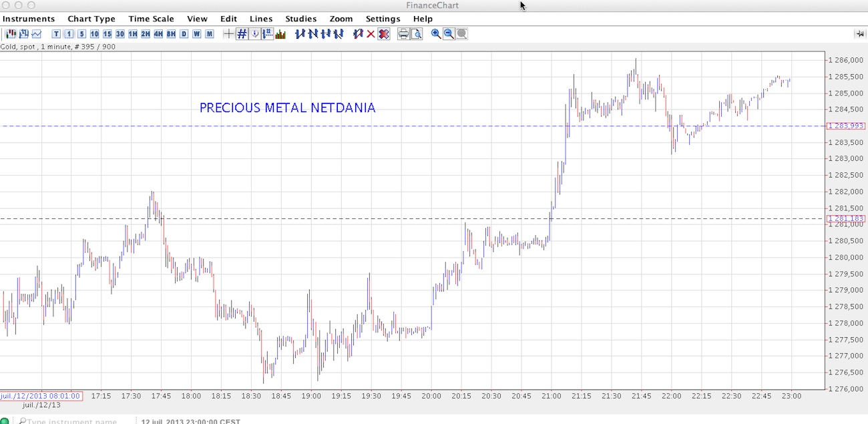The width and height of the screenshot is (868, 424).
Task: Add volume study bar chart icon
Action: point(280,34)
